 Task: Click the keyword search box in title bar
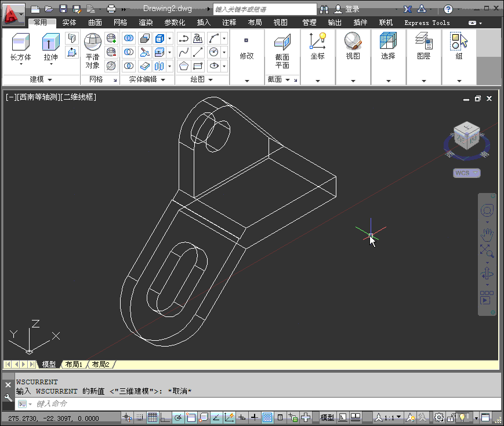[264, 9]
